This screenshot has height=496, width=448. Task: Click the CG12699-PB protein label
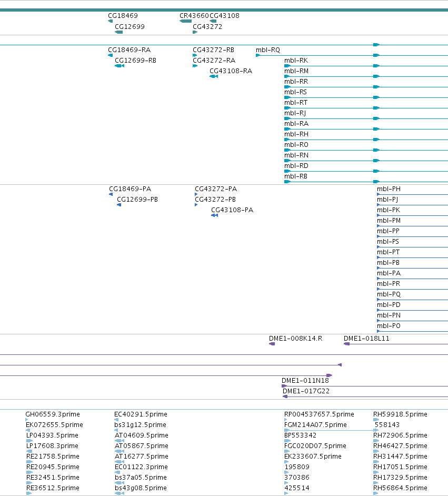pyautogui.click(x=137, y=199)
